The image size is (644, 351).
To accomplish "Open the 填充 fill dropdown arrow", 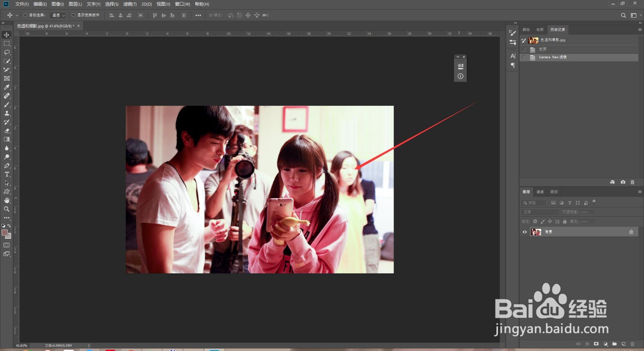I will pos(593,222).
